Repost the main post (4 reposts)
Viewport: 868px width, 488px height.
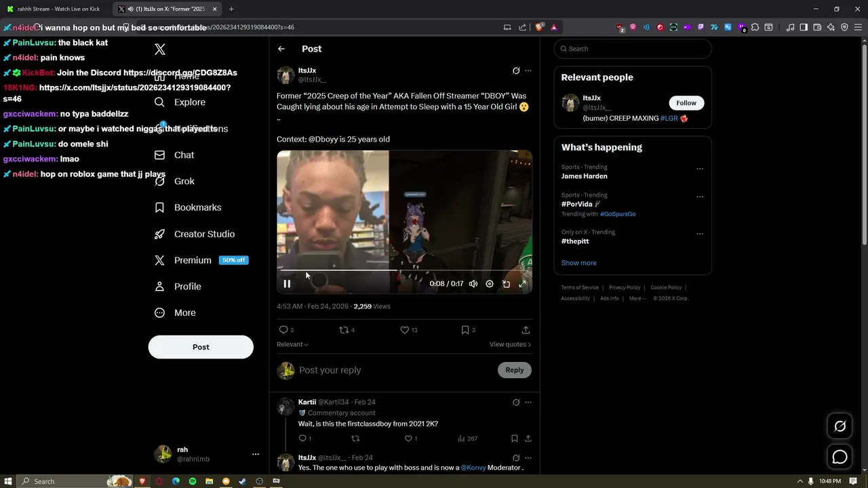(x=347, y=330)
